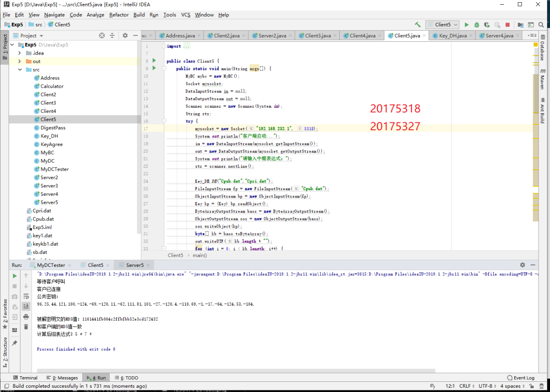550x392 pixels.
Task: Open Project panel settings gear
Action: pyautogui.click(x=125, y=36)
